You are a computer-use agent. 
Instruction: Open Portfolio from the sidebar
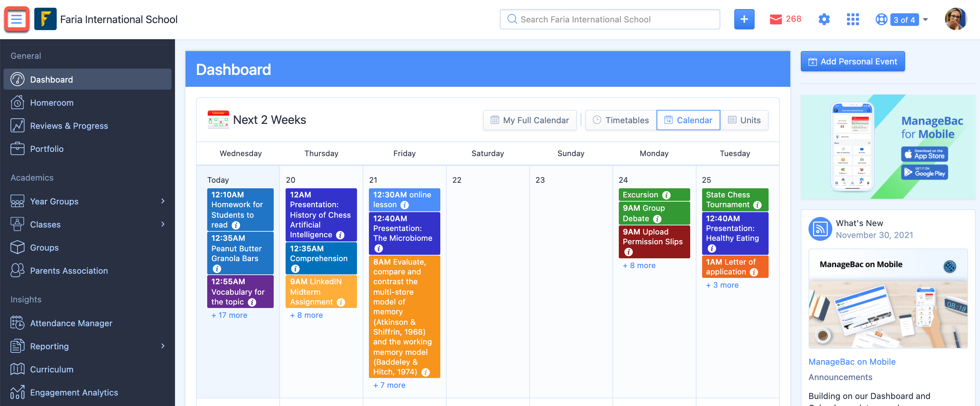[87, 148]
